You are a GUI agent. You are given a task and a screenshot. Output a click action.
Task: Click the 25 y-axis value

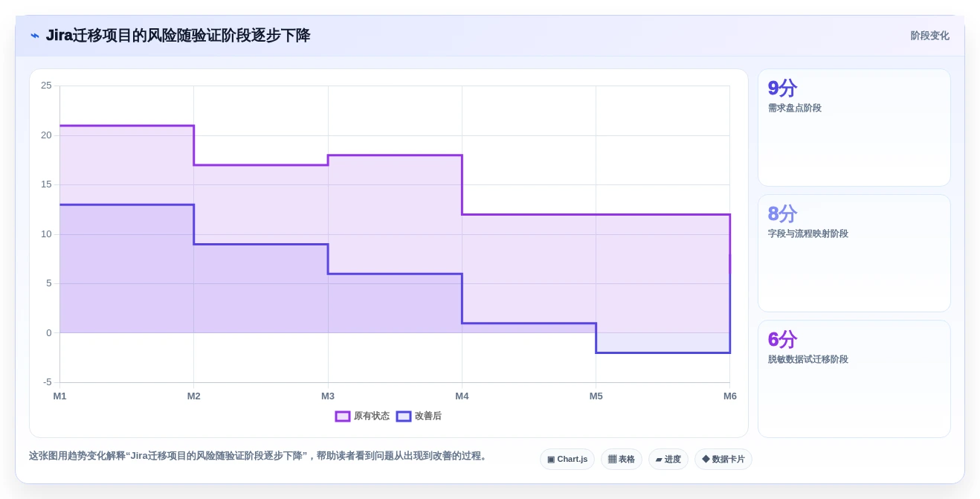46,86
